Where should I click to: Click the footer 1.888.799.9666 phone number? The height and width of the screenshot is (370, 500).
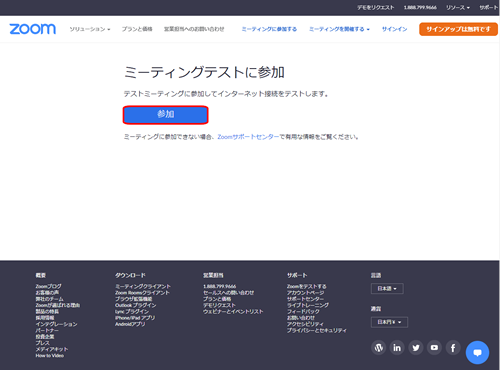coord(219,286)
